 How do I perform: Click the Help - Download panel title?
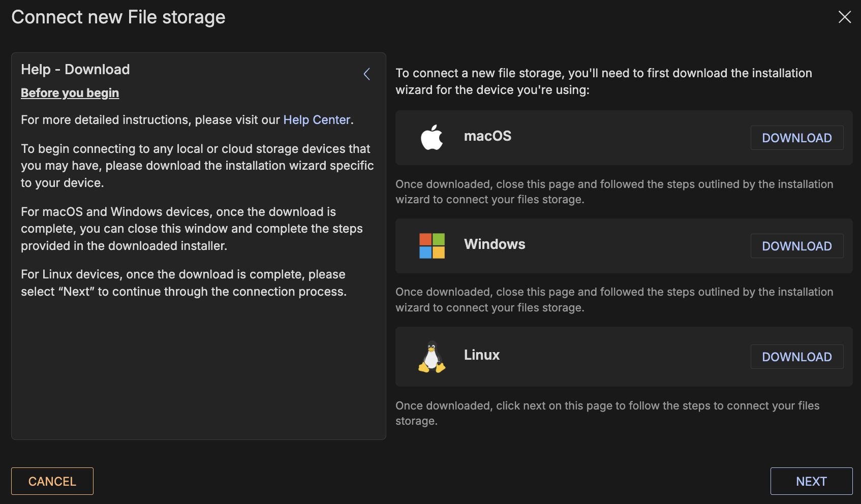[75, 70]
